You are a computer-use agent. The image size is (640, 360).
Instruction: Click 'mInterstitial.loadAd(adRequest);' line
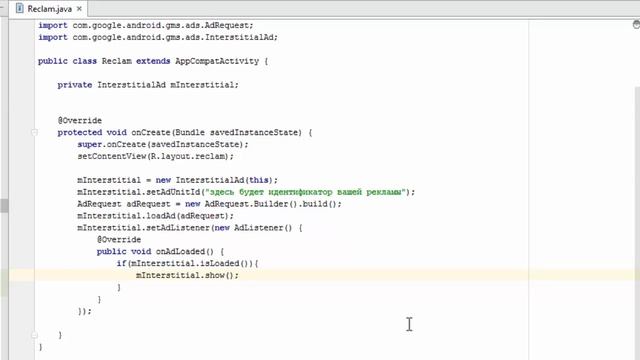tap(156, 216)
